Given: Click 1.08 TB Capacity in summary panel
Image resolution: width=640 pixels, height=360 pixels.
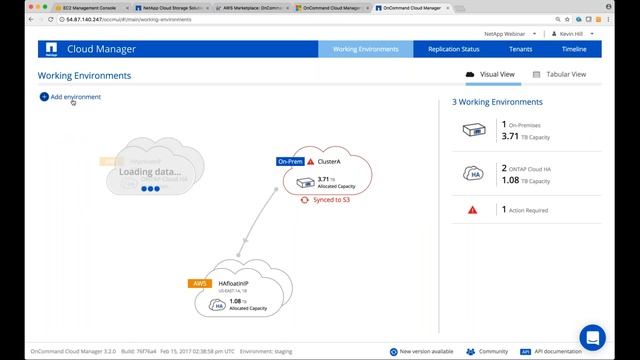Looking at the screenshot, I should point(526,180).
